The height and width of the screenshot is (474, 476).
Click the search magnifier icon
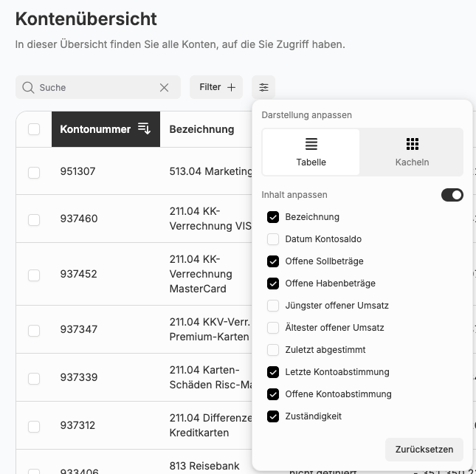pyautogui.click(x=28, y=87)
